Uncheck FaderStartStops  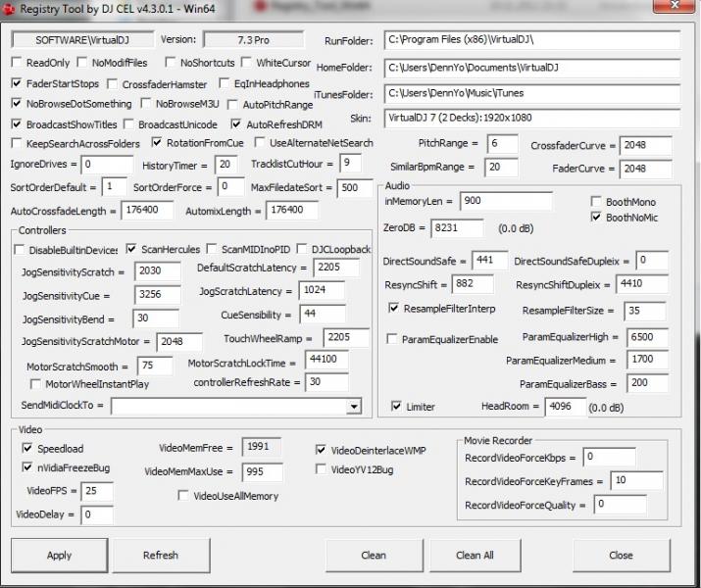pos(17,83)
